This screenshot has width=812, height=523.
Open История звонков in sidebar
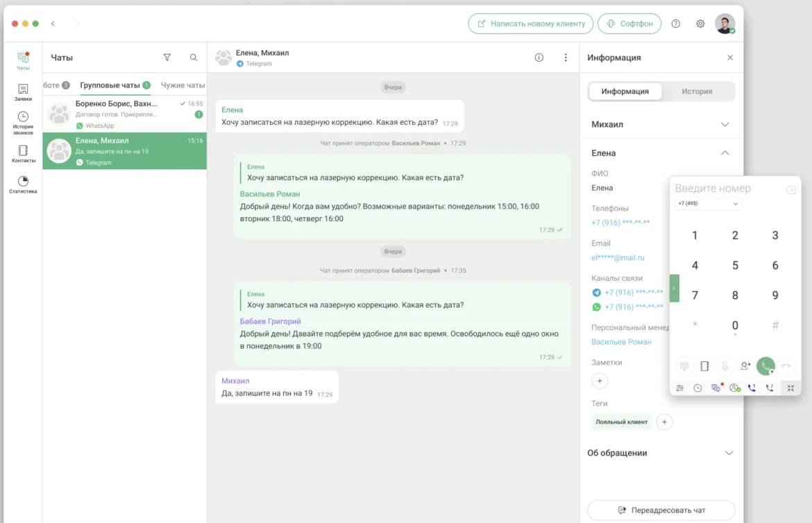(23, 122)
